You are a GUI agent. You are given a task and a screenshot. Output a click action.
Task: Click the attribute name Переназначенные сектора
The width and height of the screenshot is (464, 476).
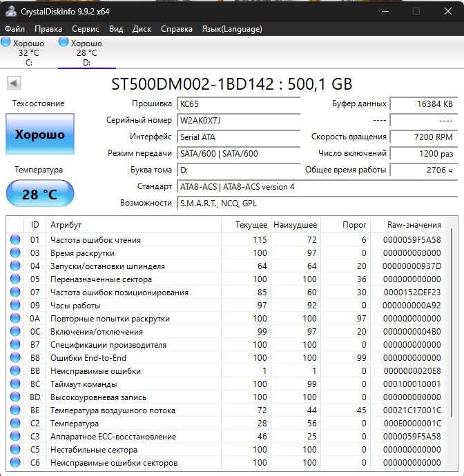click(101, 279)
